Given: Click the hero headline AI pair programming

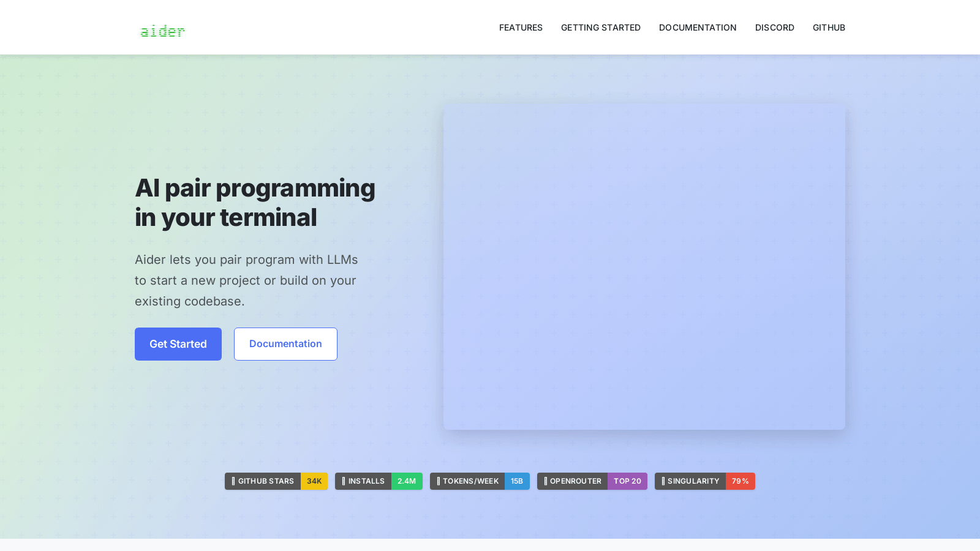Looking at the screenshot, I should click(255, 188).
